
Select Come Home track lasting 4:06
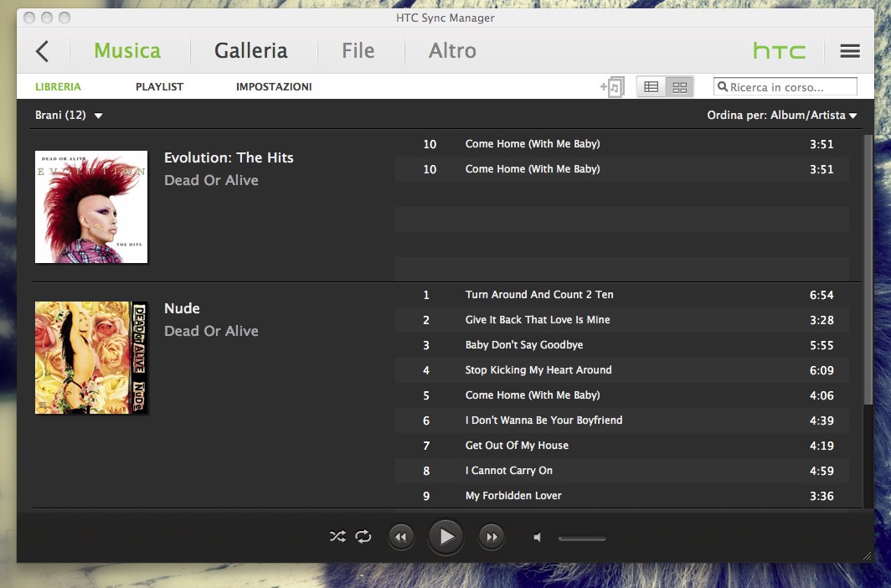[x=622, y=395]
